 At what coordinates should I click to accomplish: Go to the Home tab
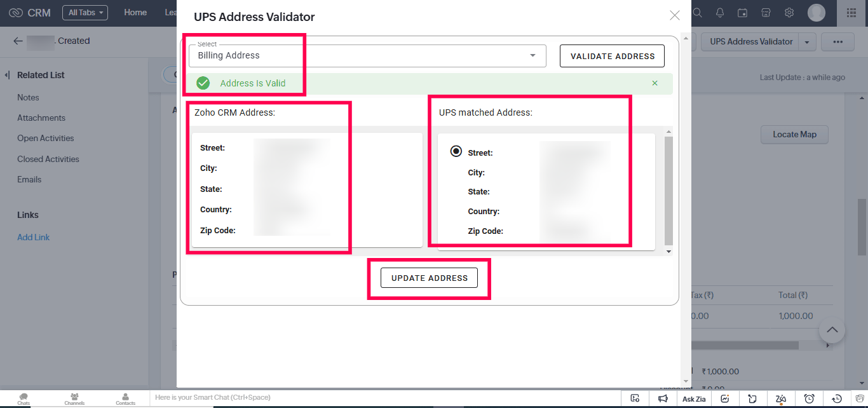(x=135, y=13)
